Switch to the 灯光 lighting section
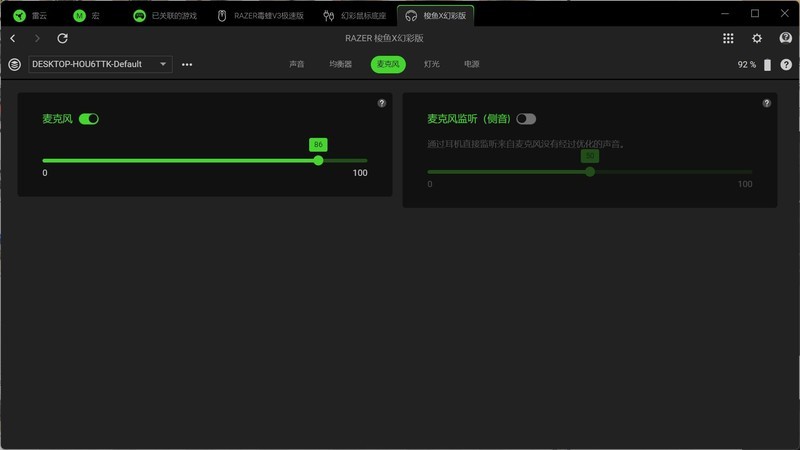The width and height of the screenshot is (800, 450). point(432,64)
